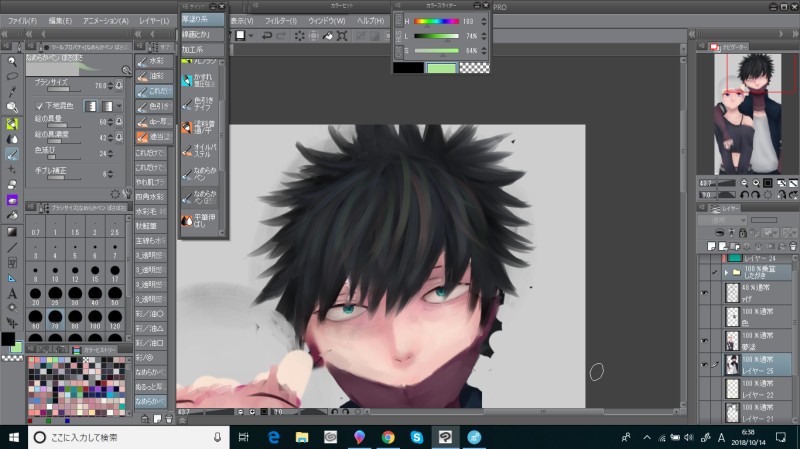This screenshot has width=800, height=449.
Task: Select 油彩 sub tool group
Action: point(154,76)
